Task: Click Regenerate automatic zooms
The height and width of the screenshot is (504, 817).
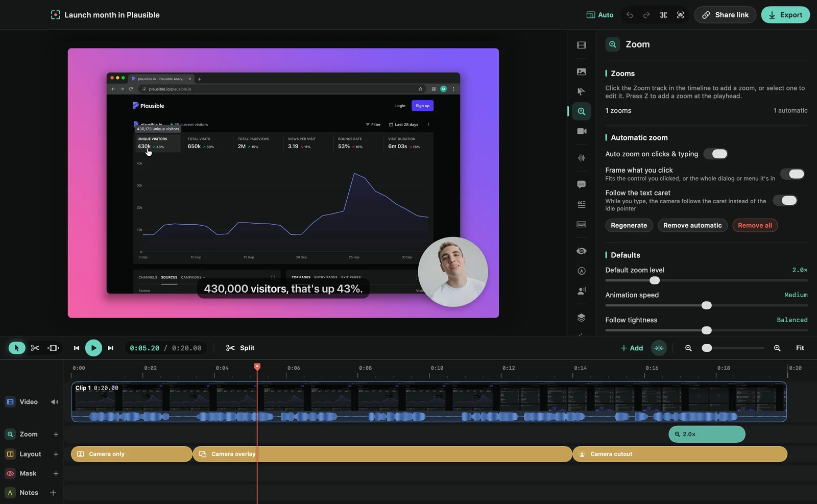Action: tap(629, 225)
